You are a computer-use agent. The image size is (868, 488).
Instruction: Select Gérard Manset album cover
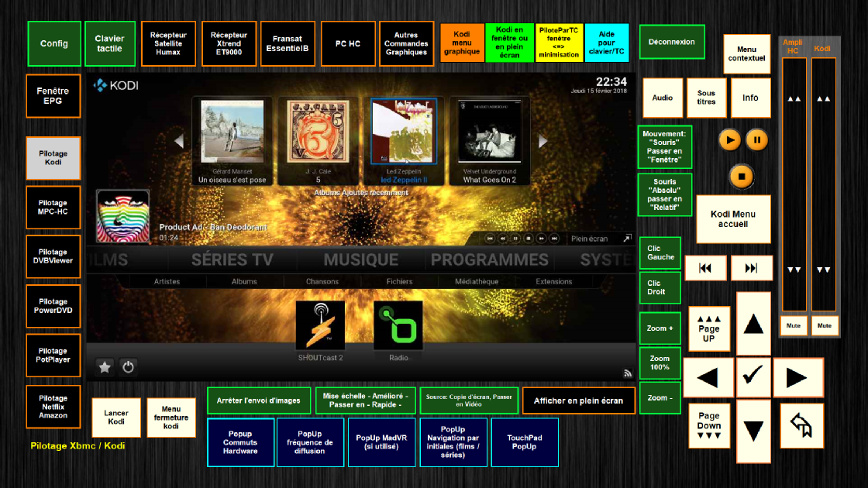tap(232, 132)
